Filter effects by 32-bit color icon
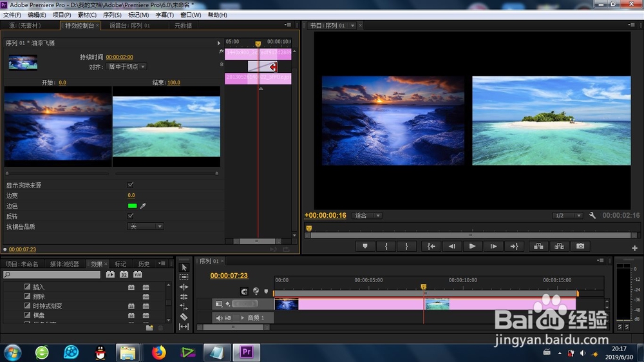 (x=124, y=274)
